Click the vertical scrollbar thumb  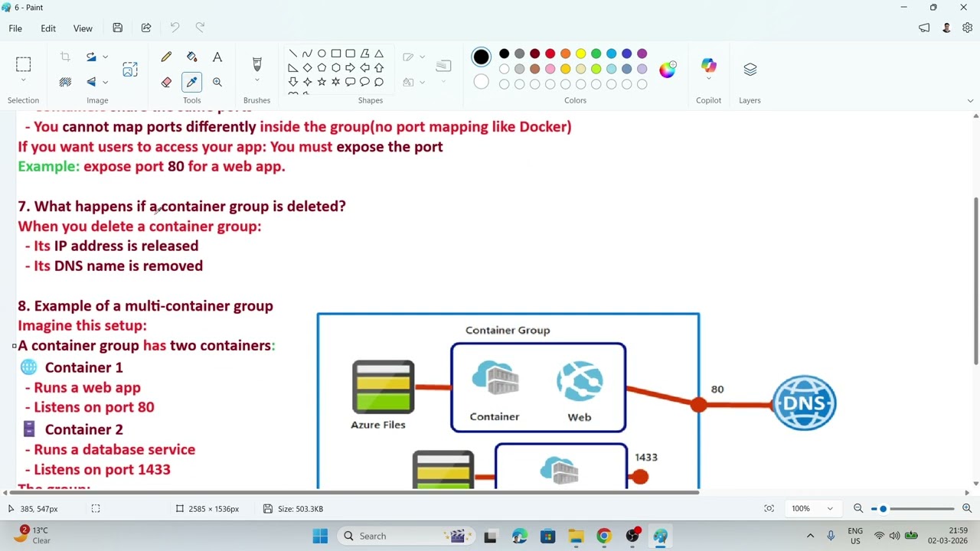(975, 281)
